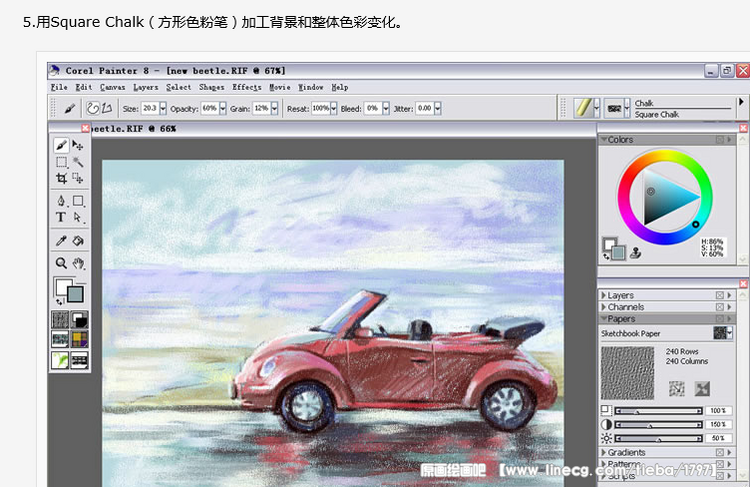Open Grain value dropdown
The image size is (750, 487).
point(275,109)
